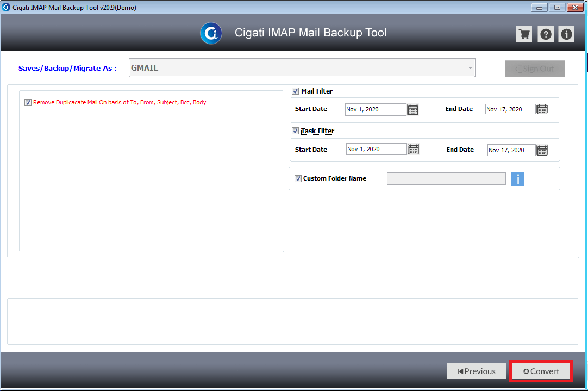This screenshot has height=391, width=588.
Task: Uncheck the Task Filter checkbox
Action: pos(296,131)
